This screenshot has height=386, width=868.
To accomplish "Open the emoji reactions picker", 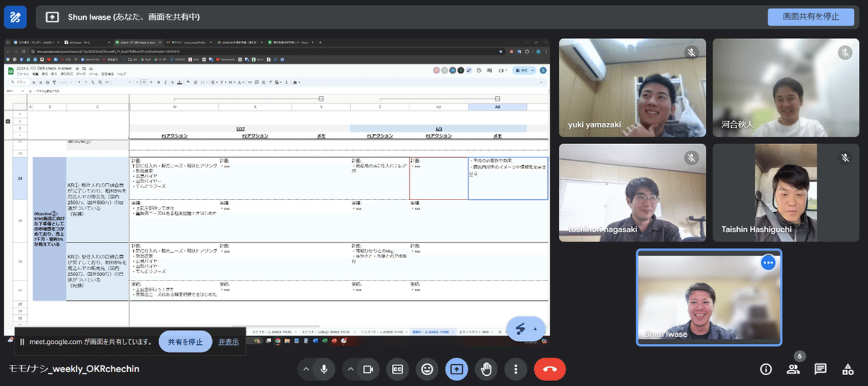I will point(427,369).
